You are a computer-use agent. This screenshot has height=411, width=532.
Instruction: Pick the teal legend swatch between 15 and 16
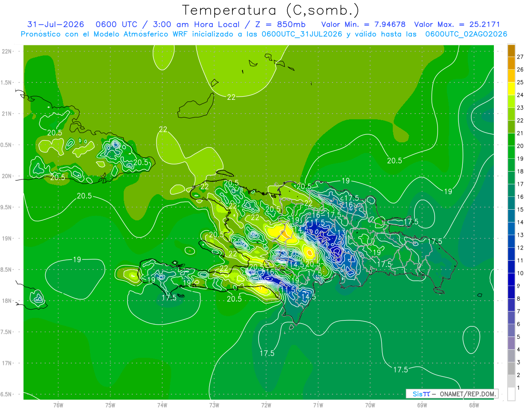[511, 203]
